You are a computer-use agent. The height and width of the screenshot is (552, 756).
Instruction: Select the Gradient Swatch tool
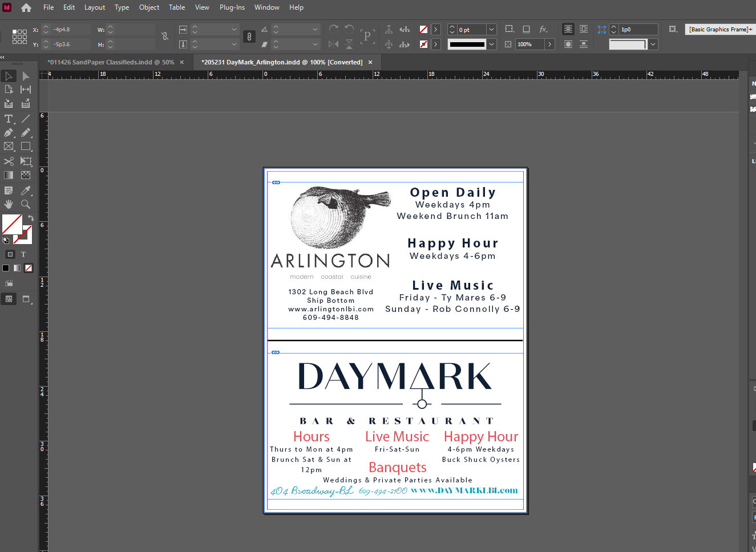coord(9,175)
